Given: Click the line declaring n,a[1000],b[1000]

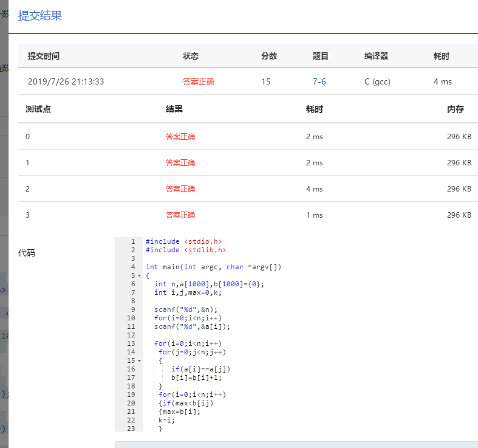Looking at the screenshot, I should (x=209, y=284).
